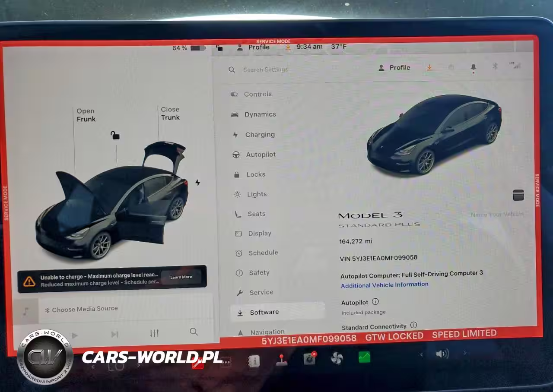Tap the climate fan icon

(337, 358)
